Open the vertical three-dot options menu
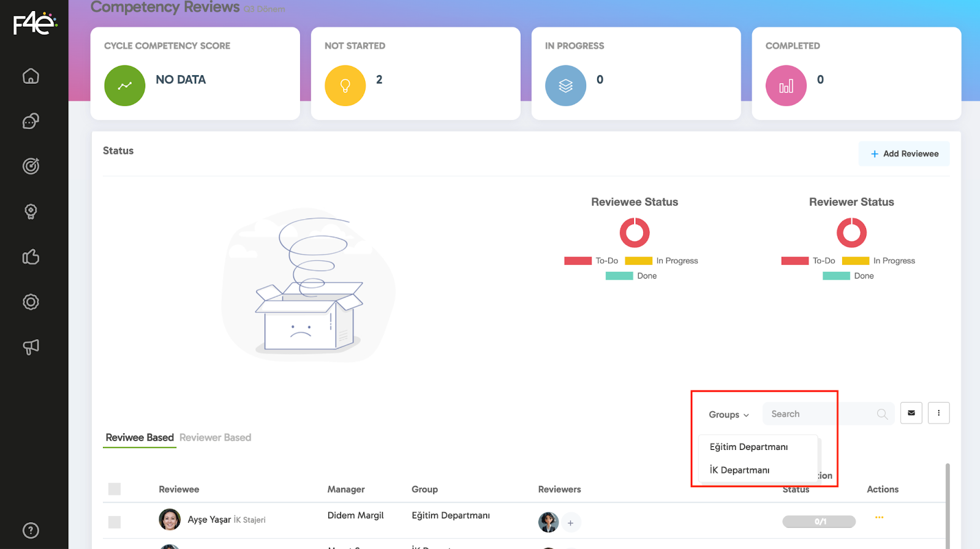Screen dimensions: 980x549 938,413
